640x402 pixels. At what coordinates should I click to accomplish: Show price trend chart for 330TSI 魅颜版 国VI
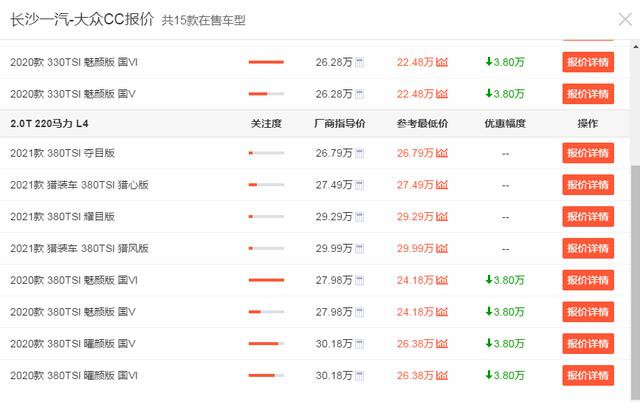442,62
